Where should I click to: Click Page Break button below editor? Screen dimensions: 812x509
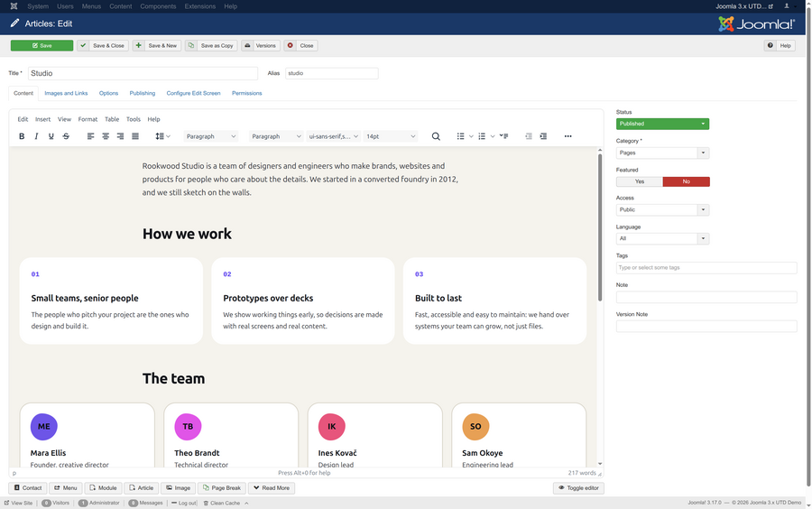(222, 487)
